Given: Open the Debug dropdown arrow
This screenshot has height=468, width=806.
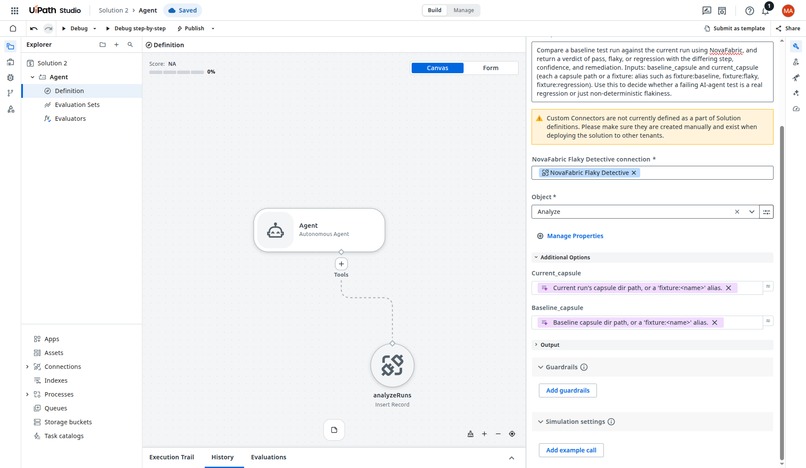Looking at the screenshot, I should tap(95, 29).
